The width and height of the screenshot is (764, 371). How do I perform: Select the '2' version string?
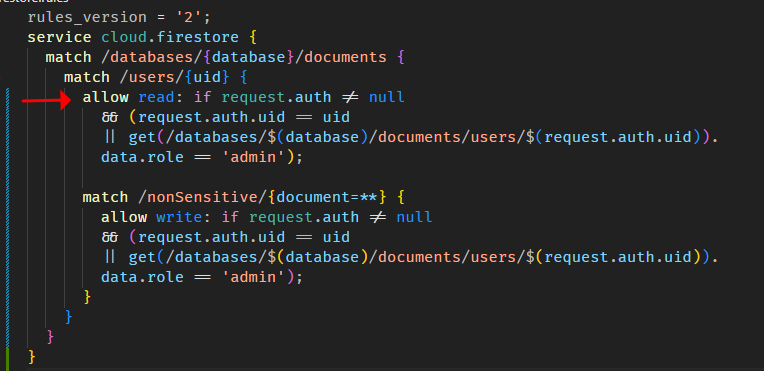coord(190,18)
